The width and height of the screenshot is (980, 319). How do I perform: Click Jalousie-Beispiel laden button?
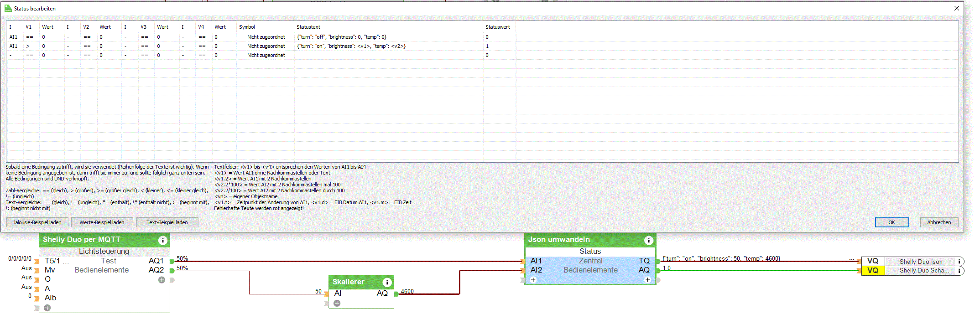click(x=37, y=222)
